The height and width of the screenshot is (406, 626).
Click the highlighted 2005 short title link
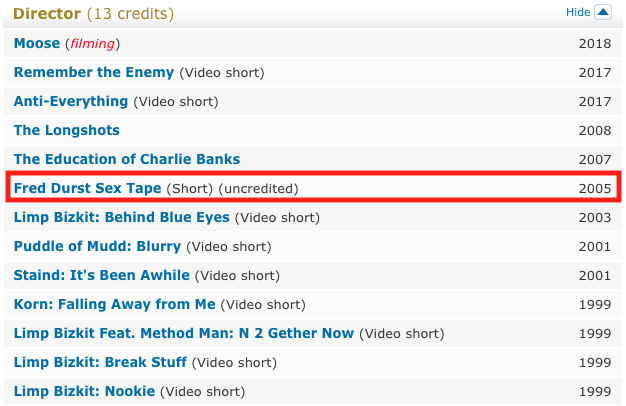click(88, 188)
